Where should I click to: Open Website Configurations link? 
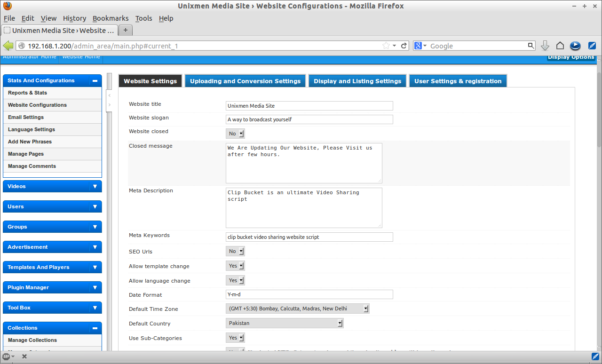(x=37, y=105)
